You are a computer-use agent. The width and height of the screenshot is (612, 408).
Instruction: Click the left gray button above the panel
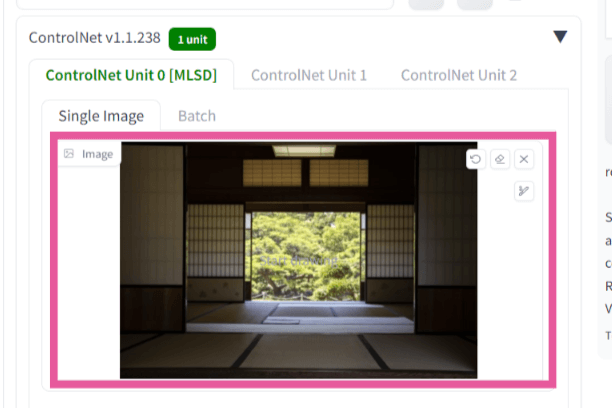pyautogui.click(x=426, y=4)
